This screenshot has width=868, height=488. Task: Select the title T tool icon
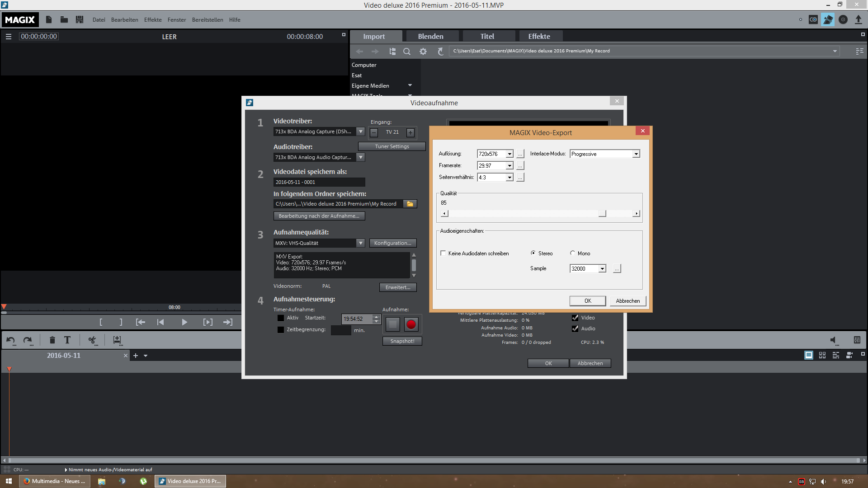coord(67,340)
